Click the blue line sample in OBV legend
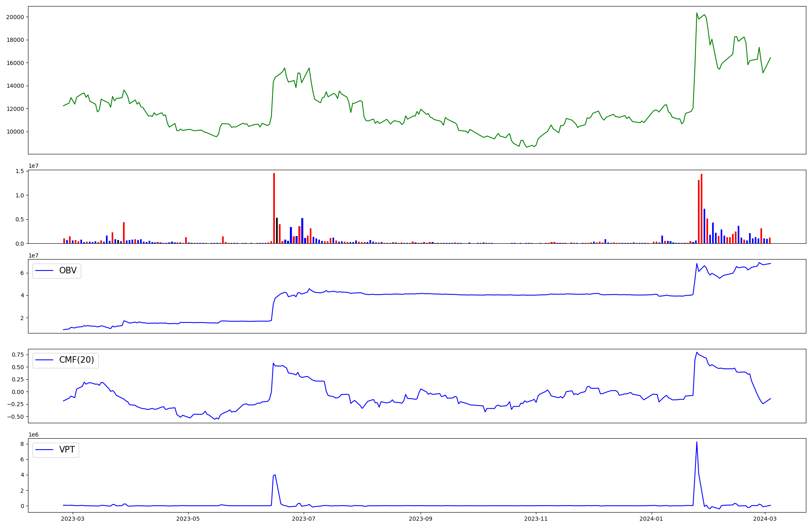The width and height of the screenshot is (812, 528). (45, 271)
